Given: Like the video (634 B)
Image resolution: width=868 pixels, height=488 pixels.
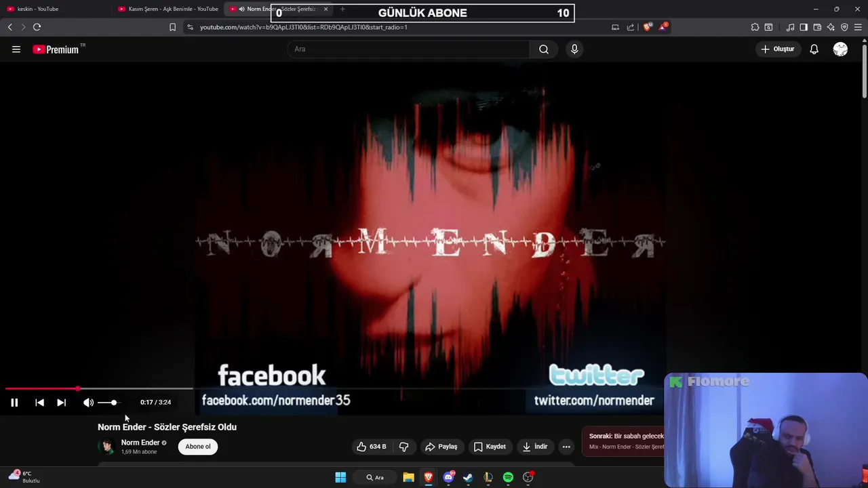Looking at the screenshot, I should point(372,447).
